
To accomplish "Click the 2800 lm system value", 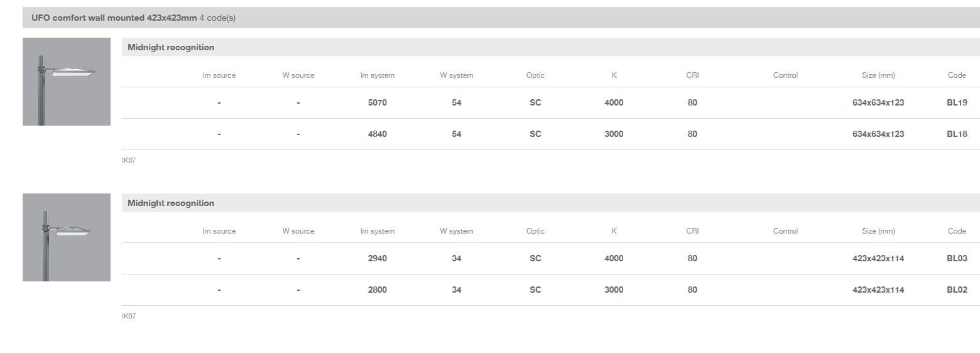I will point(377,290).
